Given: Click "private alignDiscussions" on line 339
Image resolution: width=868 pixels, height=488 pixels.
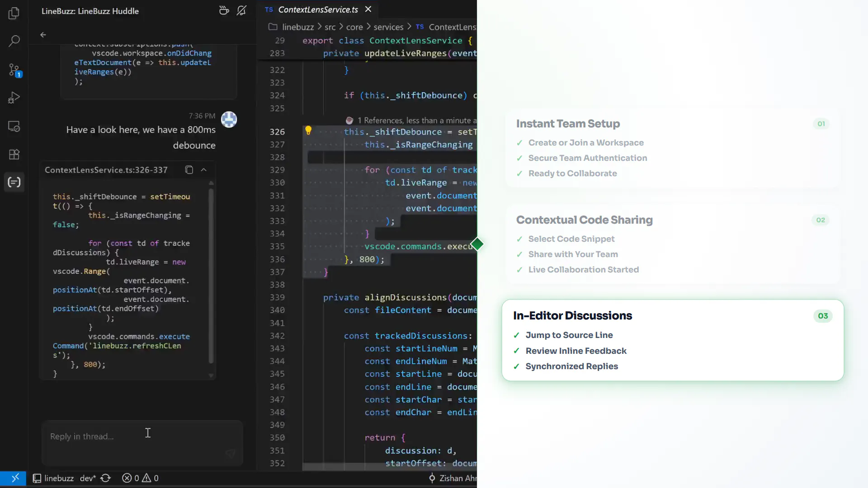Looking at the screenshot, I should [400, 297].
